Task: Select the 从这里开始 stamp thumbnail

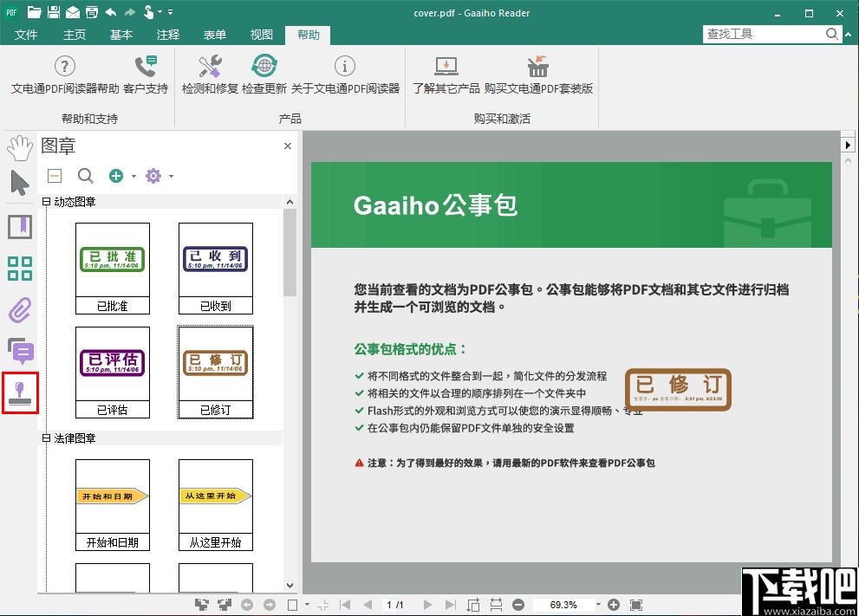Action: [x=216, y=505]
